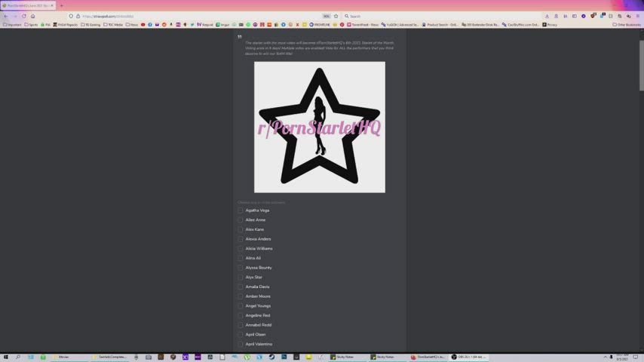Open the Imgur bookmark
The height and width of the screenshot is (362, 644).
pos(222,25)
